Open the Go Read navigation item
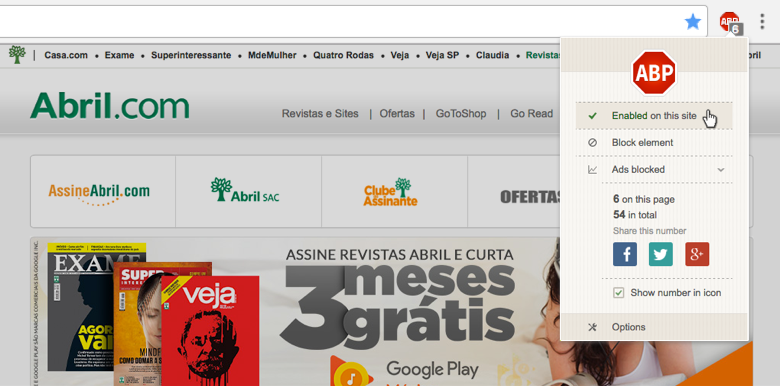The width and height of the screenshot is (780, 386). (x=531, y=113)
